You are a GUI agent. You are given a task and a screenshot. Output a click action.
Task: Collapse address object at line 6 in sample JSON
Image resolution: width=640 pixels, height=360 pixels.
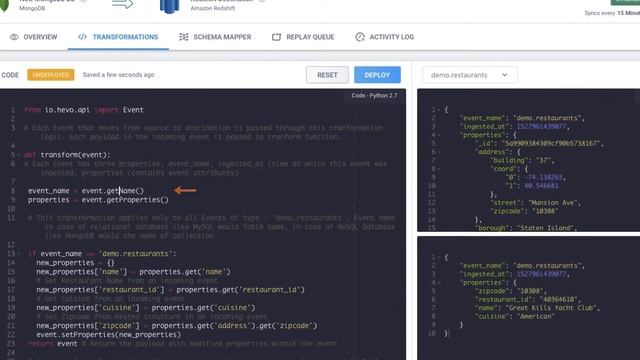pos(439,152)
